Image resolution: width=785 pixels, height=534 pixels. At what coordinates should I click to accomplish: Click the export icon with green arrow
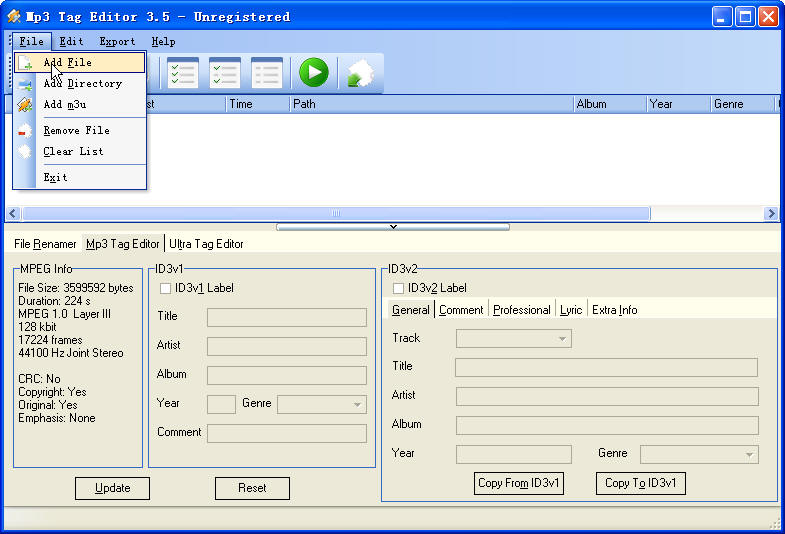tap(360, 73)
